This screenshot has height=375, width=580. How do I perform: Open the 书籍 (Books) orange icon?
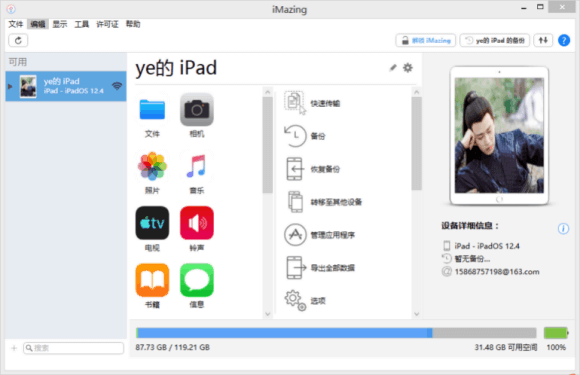152,280
